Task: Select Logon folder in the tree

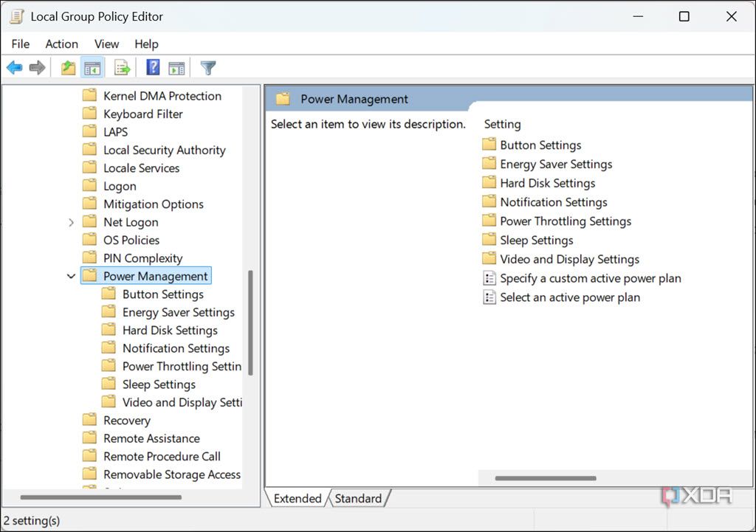Action: coord(120,186)
